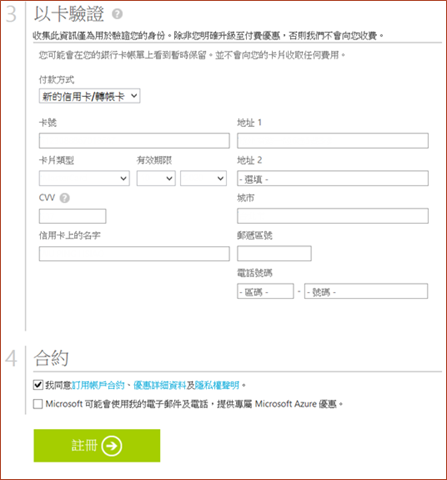Focus the 卡號 card number field
This screenshot has height=480, width=447.
point(134,141)
